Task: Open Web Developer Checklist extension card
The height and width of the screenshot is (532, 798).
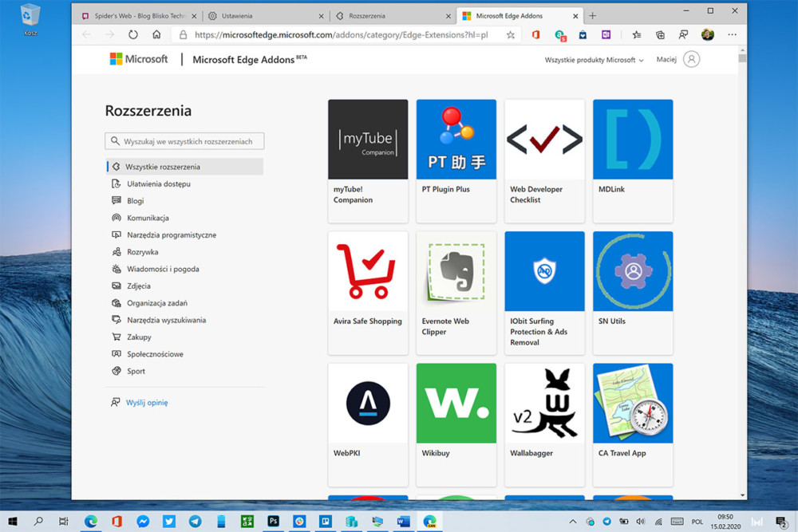Action: [544, 161]
